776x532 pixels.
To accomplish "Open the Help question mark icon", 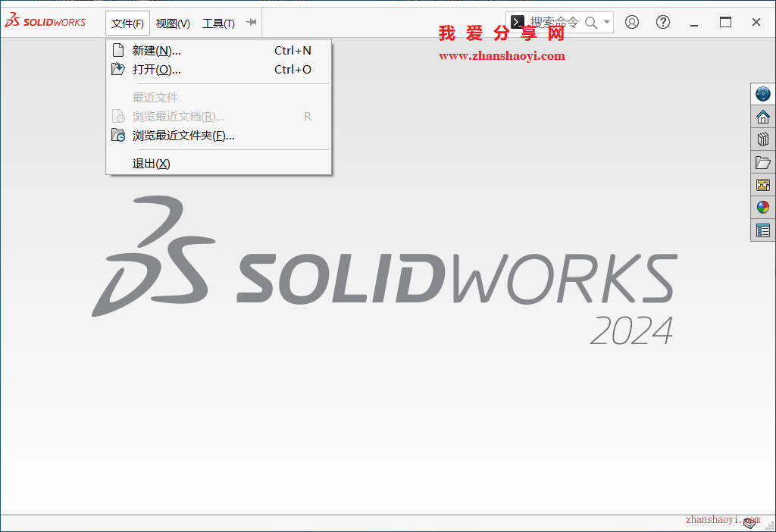I will coord(662,22).
